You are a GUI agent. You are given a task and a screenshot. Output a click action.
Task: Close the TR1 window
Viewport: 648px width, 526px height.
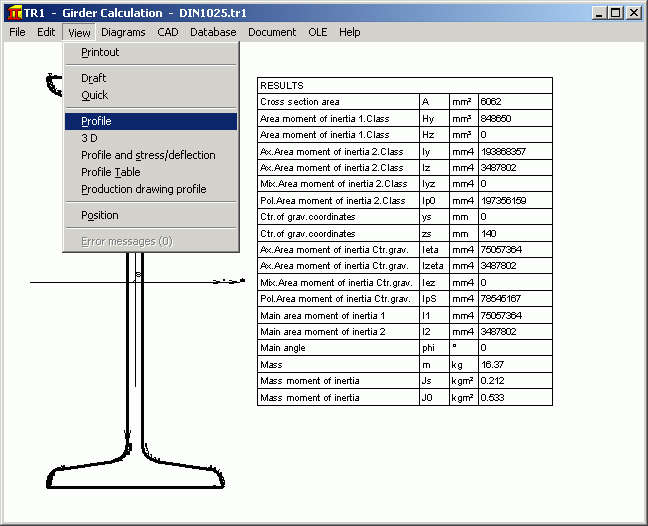pyautogui.click(x=634, y=13)
